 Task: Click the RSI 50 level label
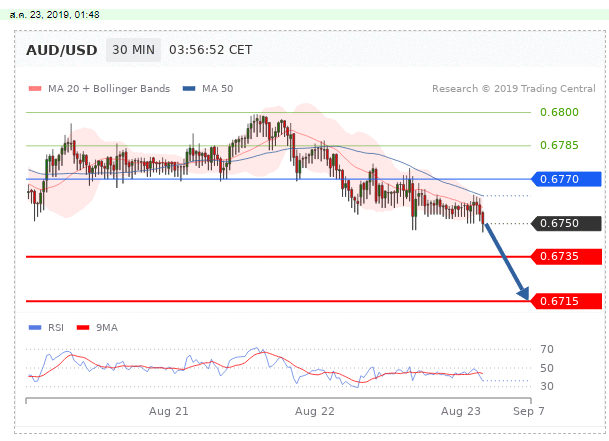[547, 368]
